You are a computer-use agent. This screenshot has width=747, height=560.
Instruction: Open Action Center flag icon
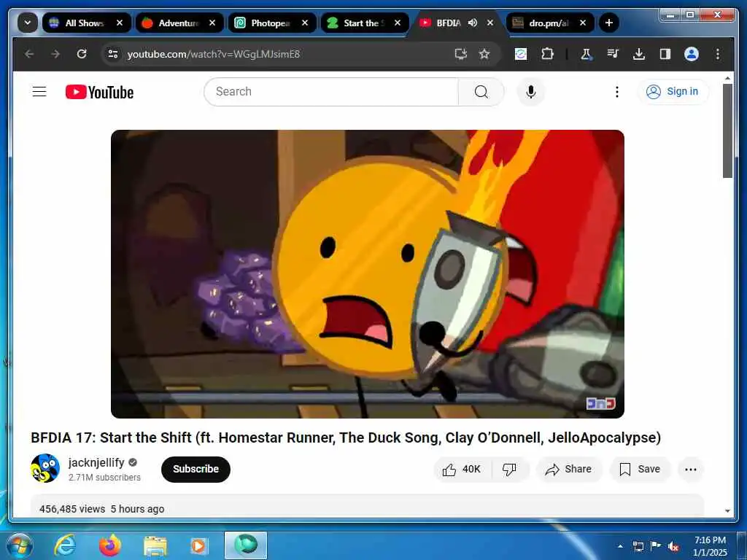[656, 546]
